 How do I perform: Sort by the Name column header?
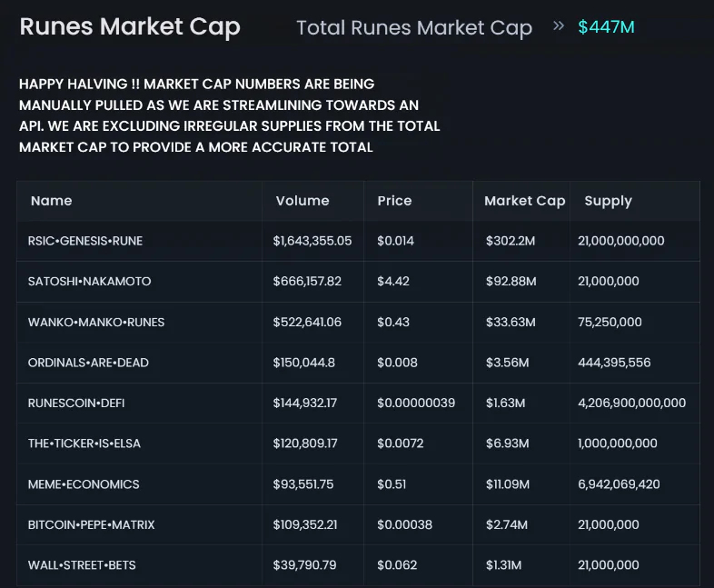click(x=52, y=201)
